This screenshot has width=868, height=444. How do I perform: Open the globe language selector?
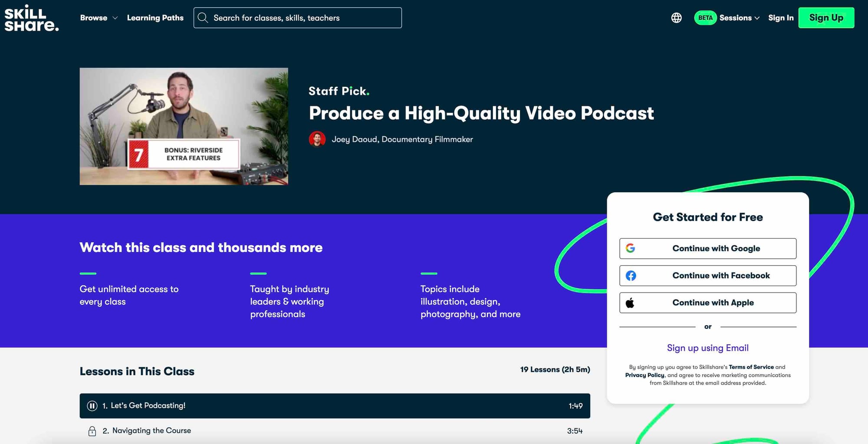[x=676, y=18]
